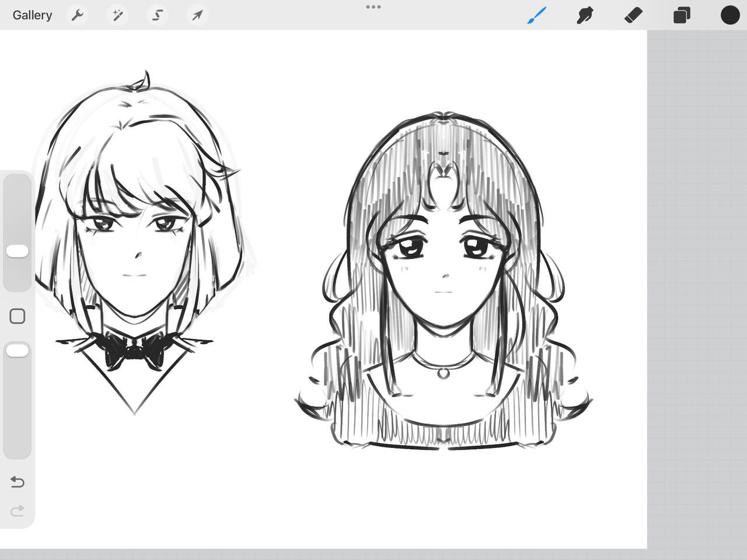Select the Brush paint tool
747x560 pixels.
click(537, 15)
